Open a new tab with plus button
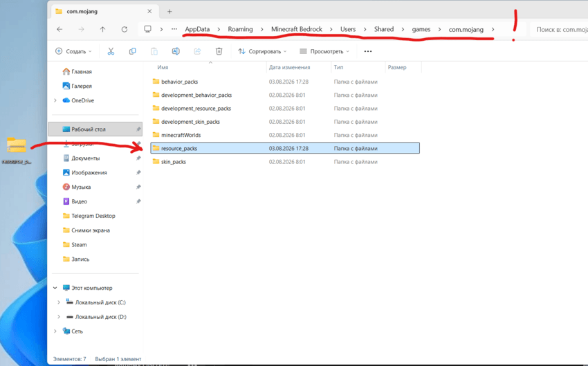This screenshot has height=366, width=588. (169, 12)
